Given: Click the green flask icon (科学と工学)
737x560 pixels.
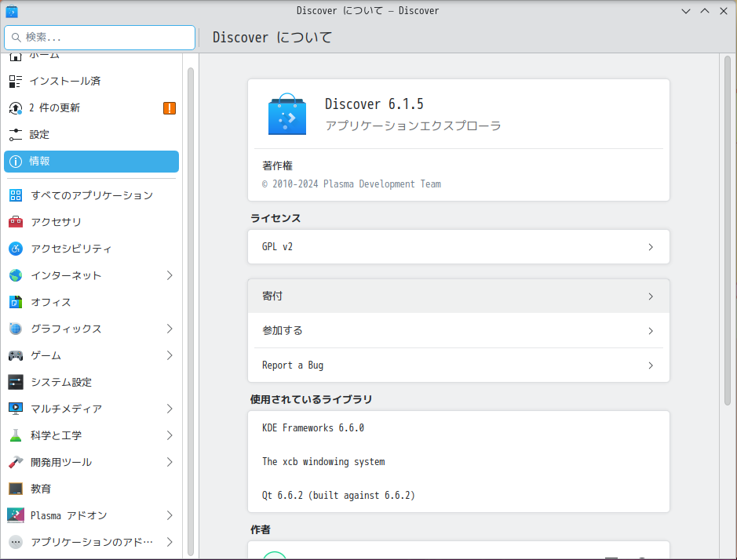Looking at the screenshot, I should [16, 435].
